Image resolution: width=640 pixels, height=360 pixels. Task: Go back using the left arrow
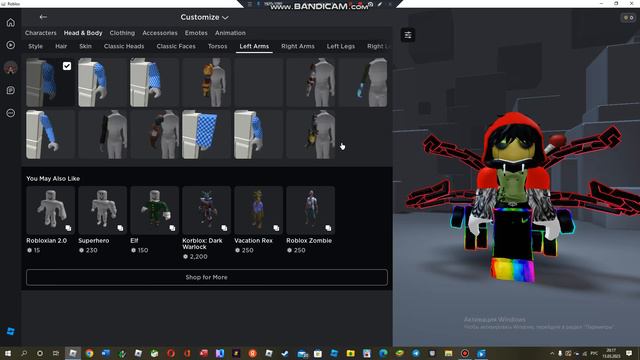(x=43, y=17)
